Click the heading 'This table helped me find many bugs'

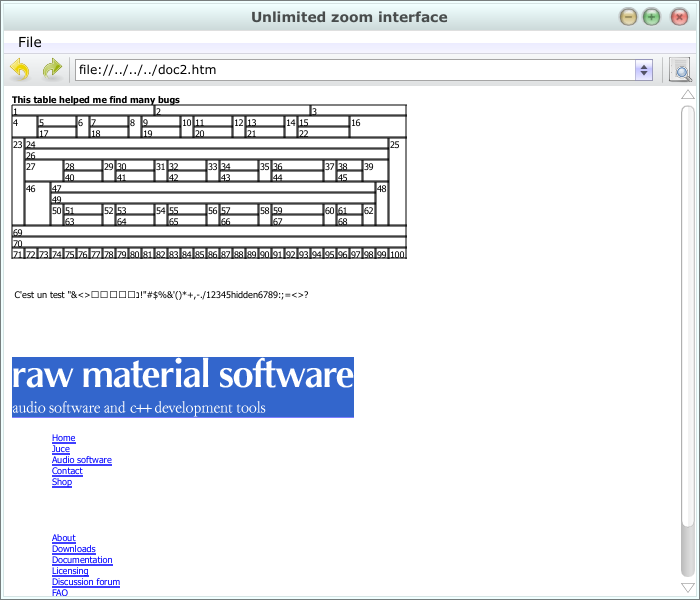click(96, 100)
